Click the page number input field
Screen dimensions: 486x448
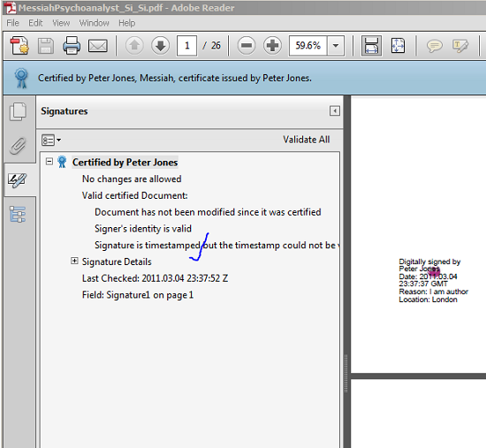pos(186,46)
